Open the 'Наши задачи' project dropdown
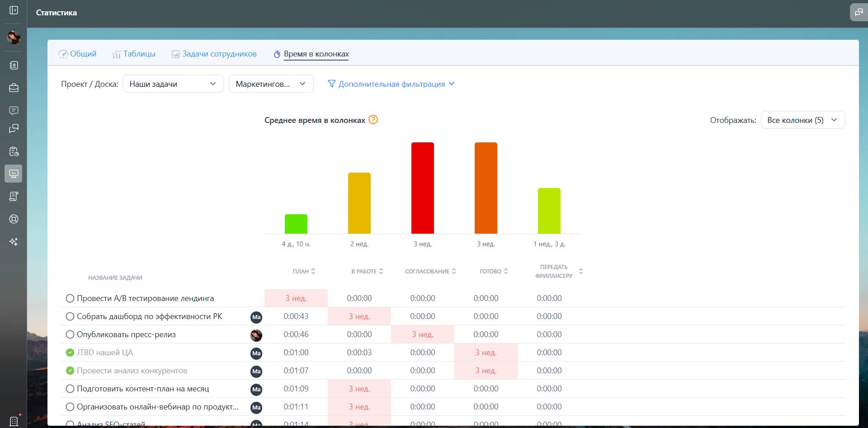Screen dimensions: 868x428 click(173, 84)
